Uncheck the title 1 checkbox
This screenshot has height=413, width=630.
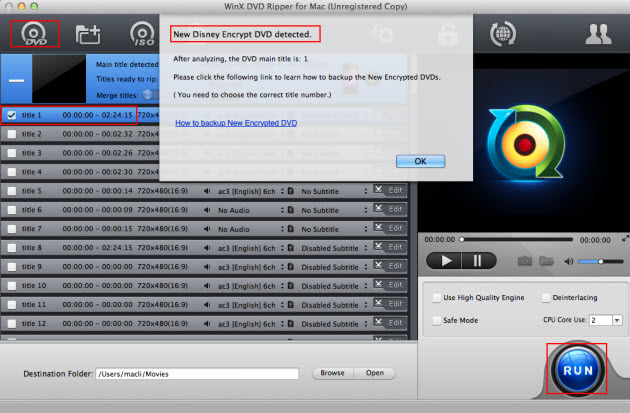pos(12,115)
